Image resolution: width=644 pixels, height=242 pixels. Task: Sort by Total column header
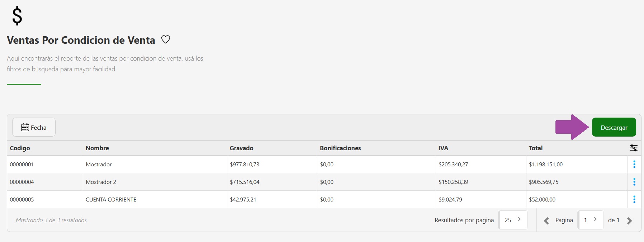535,148
